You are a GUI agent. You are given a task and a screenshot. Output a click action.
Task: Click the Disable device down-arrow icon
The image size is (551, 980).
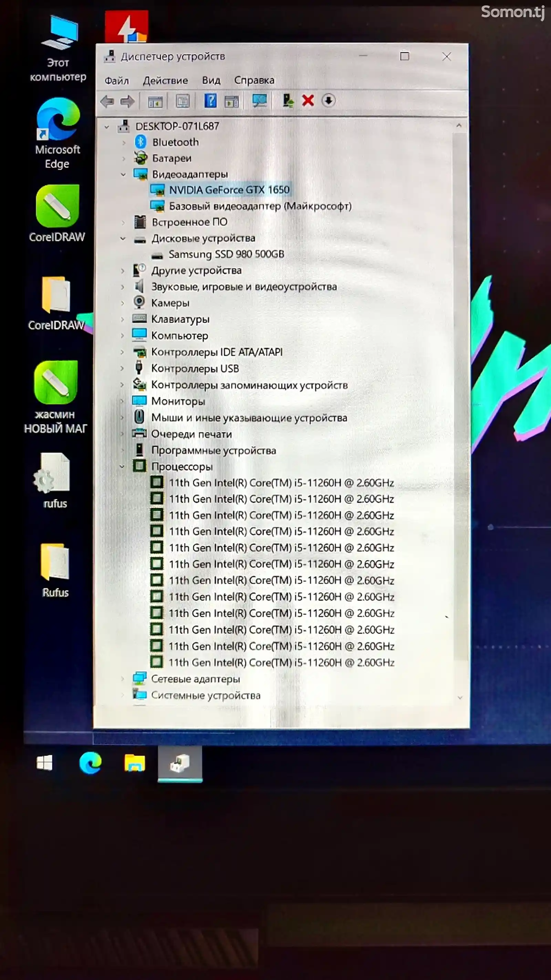pos(328,101)
